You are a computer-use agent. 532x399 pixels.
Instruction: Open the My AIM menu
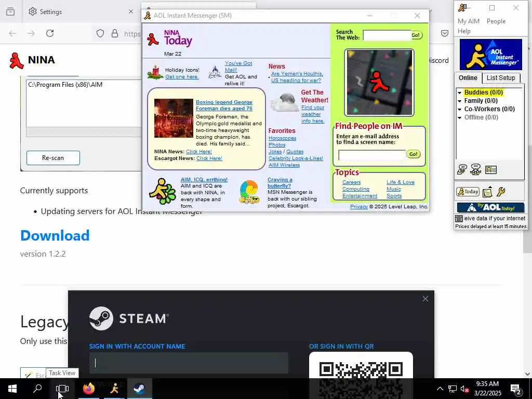(x=468, y=21)
